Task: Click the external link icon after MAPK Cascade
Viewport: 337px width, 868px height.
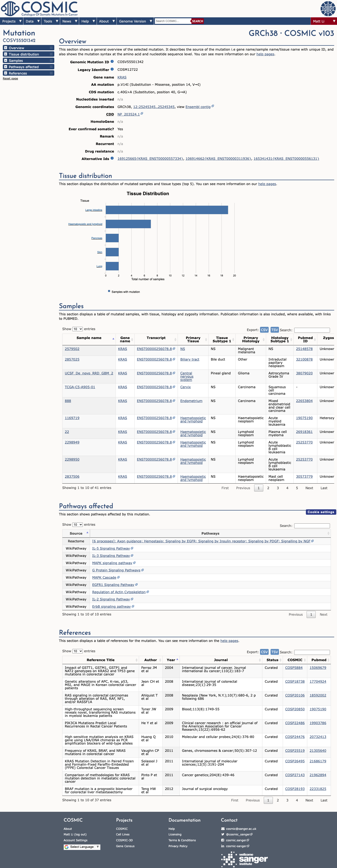Action: pyautogui.click(x=118, y=577)
